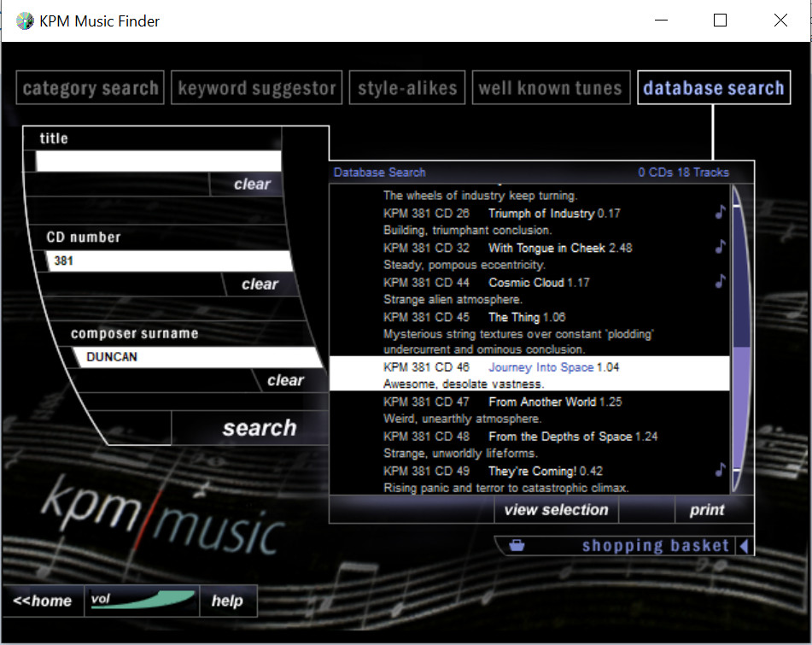The image size is (812, 645).
Task: Clear the composer surname field
Action: 285,380
